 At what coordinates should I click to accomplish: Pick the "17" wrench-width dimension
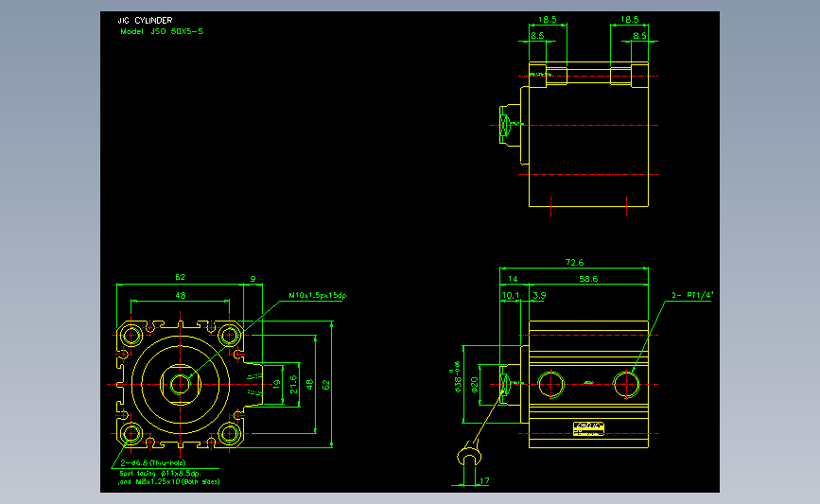[484, 481]
